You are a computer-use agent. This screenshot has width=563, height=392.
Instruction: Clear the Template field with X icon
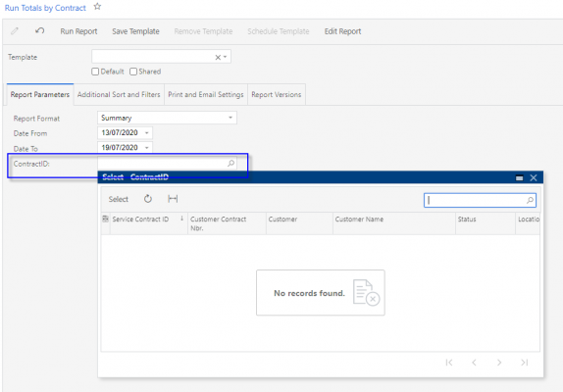(218, 57)
